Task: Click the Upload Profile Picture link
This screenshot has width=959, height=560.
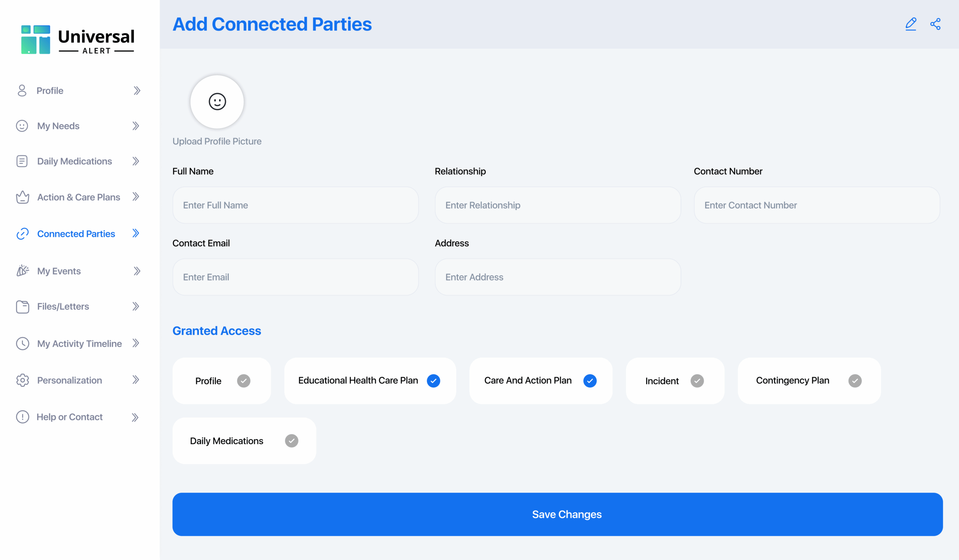Action: coord(217,141)
